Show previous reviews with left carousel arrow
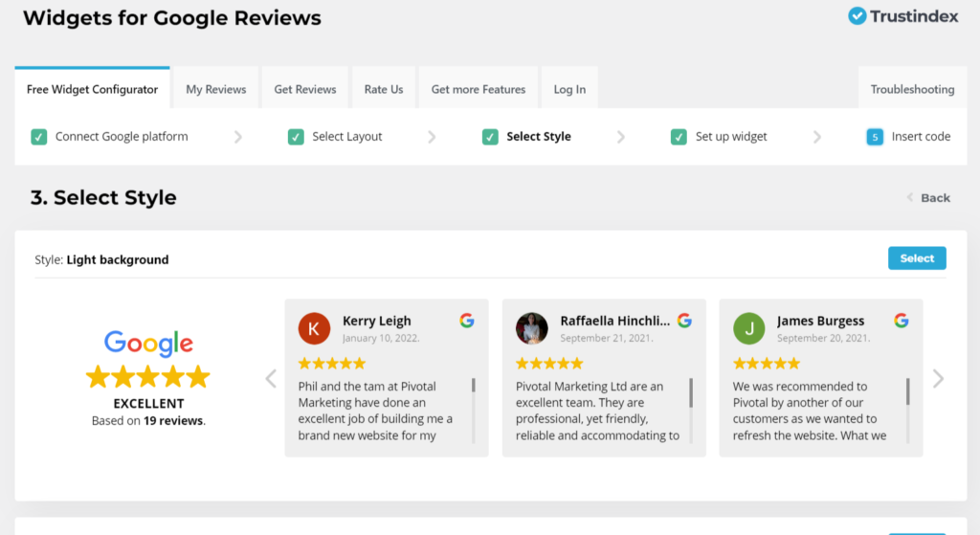The width and height of the screenshot is (980, 535). (271, 378)
